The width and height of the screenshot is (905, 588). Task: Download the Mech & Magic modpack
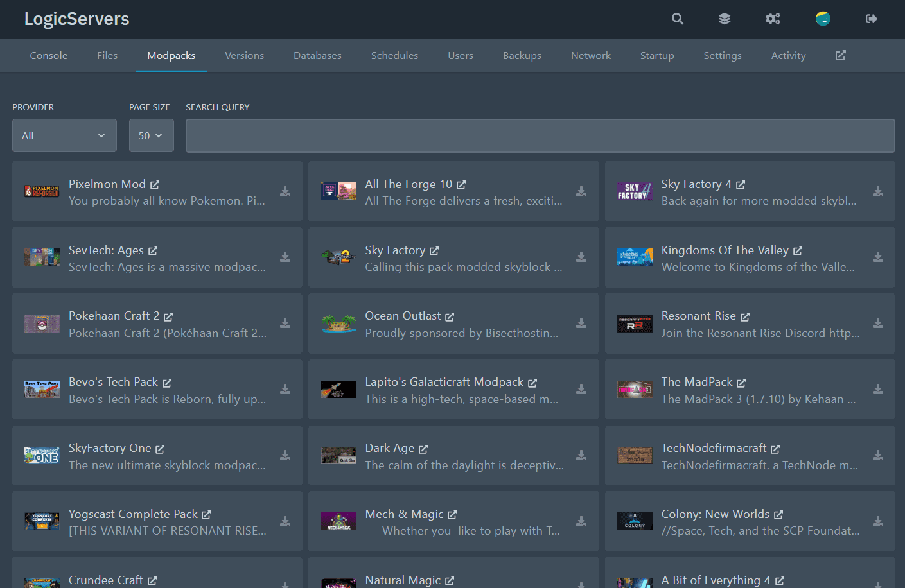[x=581, y=521]
